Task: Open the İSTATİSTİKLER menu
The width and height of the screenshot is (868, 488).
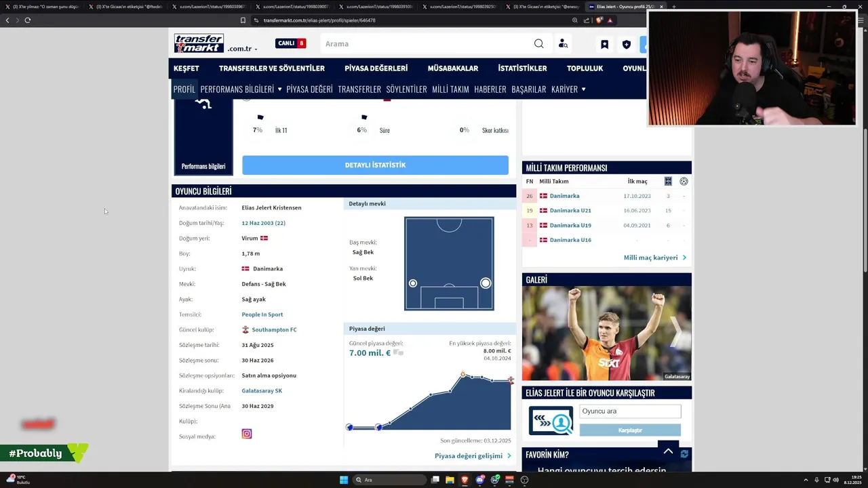Action: 522,68
